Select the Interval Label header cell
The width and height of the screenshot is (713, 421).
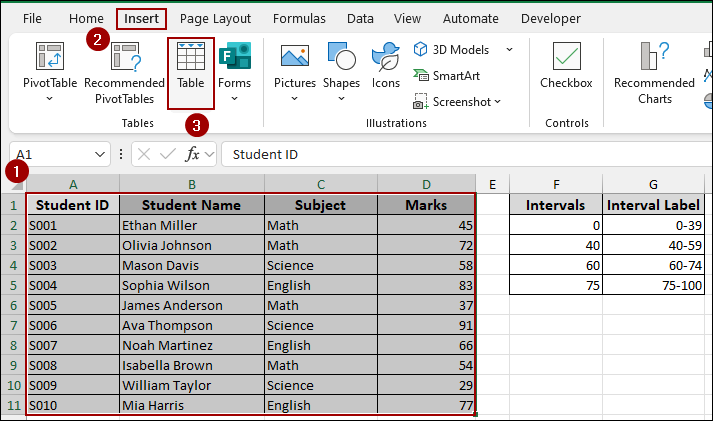[653, 205]
